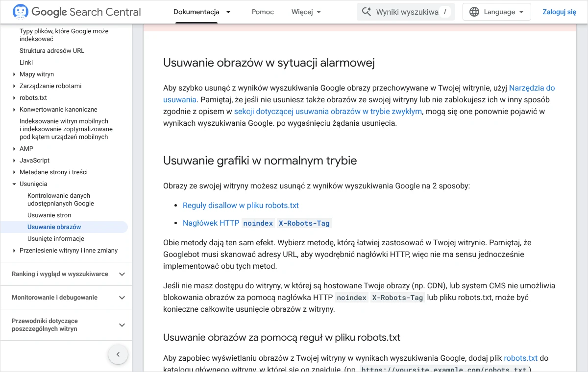Open the Usuwanie stron page
This screenshot has height=372, width=588.
[49, 215]
